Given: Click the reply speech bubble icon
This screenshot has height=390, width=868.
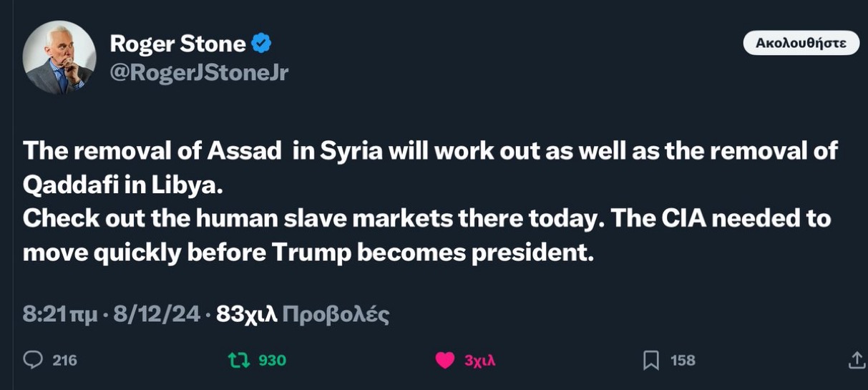Looking at the screenshot, I should [33, 360].
